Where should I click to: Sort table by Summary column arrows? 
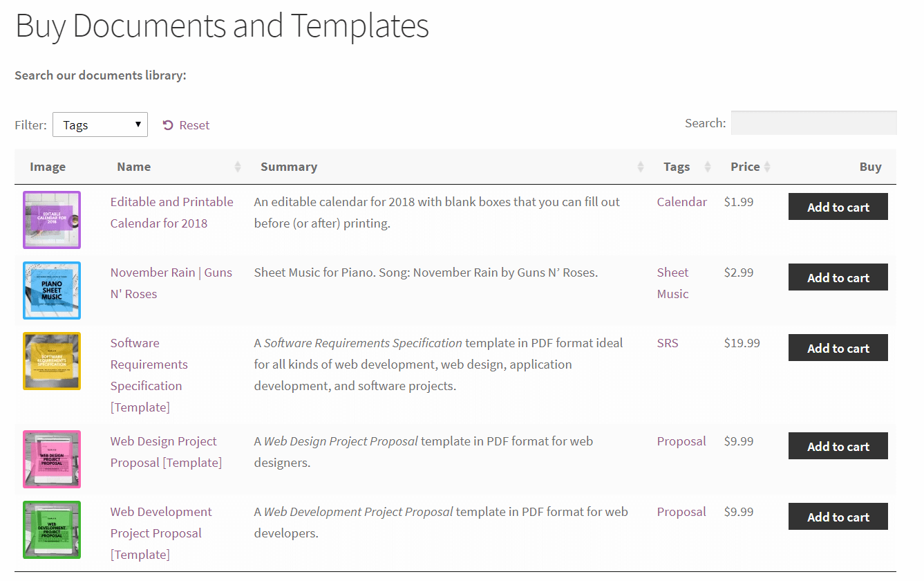click(x=641, y=167)
